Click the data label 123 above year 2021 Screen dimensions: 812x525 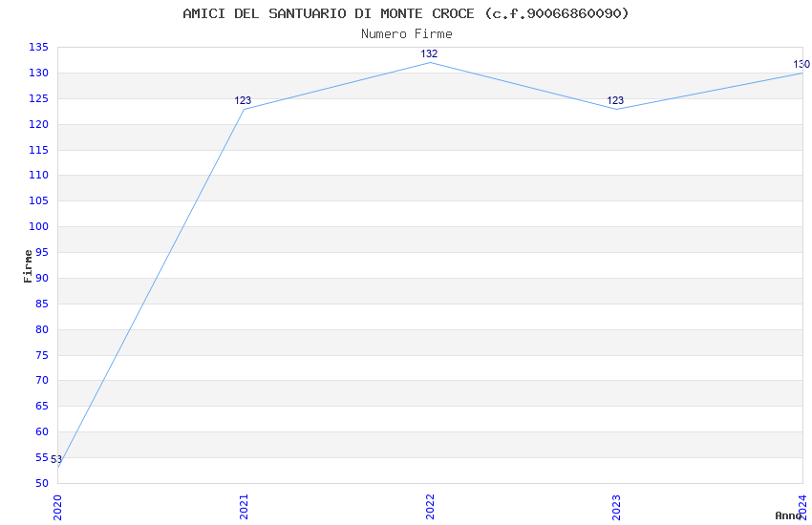243,100
